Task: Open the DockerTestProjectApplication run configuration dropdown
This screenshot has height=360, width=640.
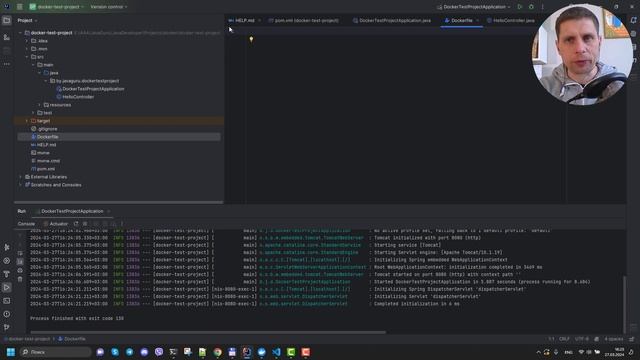Action: coord(473,7)
